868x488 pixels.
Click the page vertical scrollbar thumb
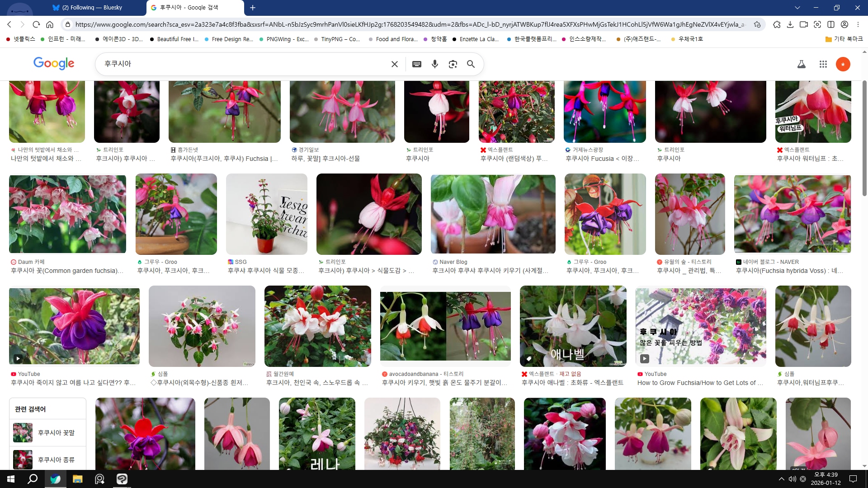tap(864, 138)
